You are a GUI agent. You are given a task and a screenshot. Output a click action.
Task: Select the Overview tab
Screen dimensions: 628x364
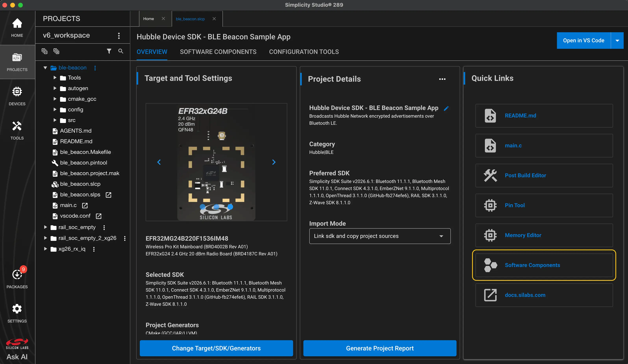click(152, 52)
